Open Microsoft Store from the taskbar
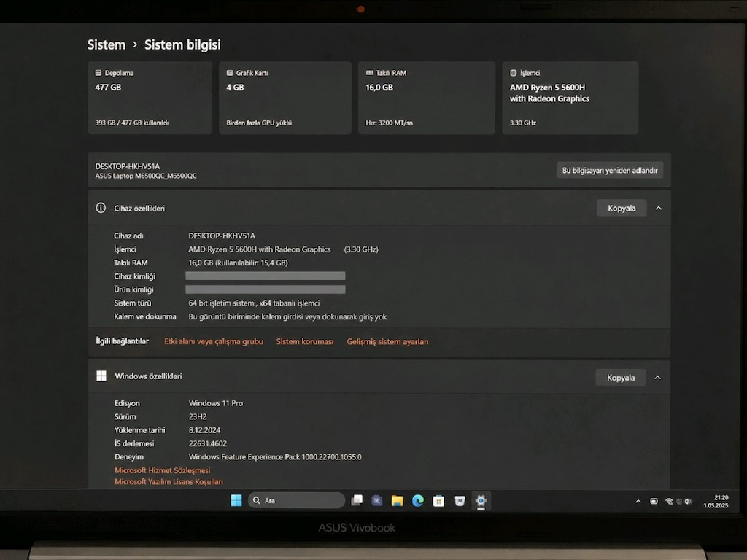This screenshot has width=747, height=560. pos(438,500)
